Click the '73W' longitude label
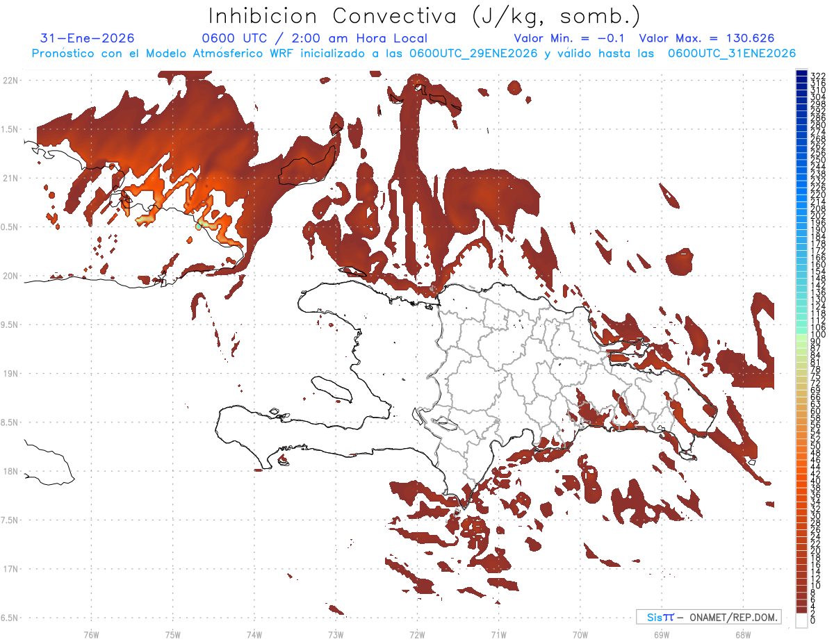Image resolution: width=834 pixels, height=644 pixels. pos(336,634)
